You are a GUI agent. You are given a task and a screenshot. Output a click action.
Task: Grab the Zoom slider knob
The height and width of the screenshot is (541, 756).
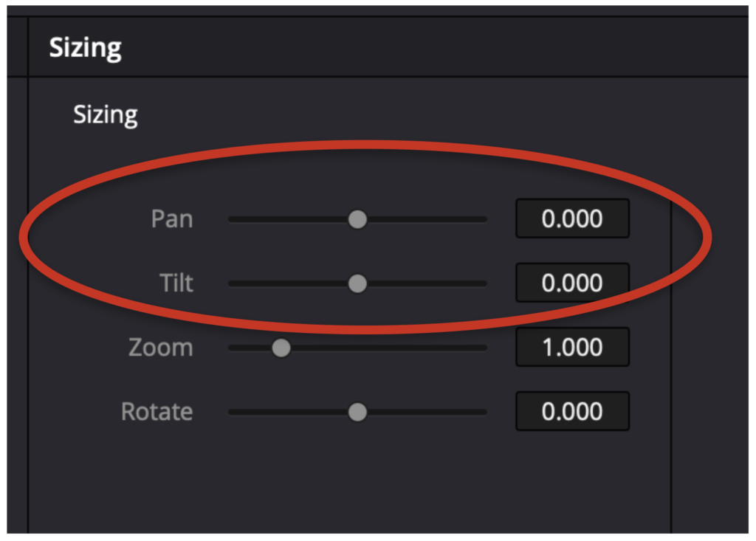(281, 348)
